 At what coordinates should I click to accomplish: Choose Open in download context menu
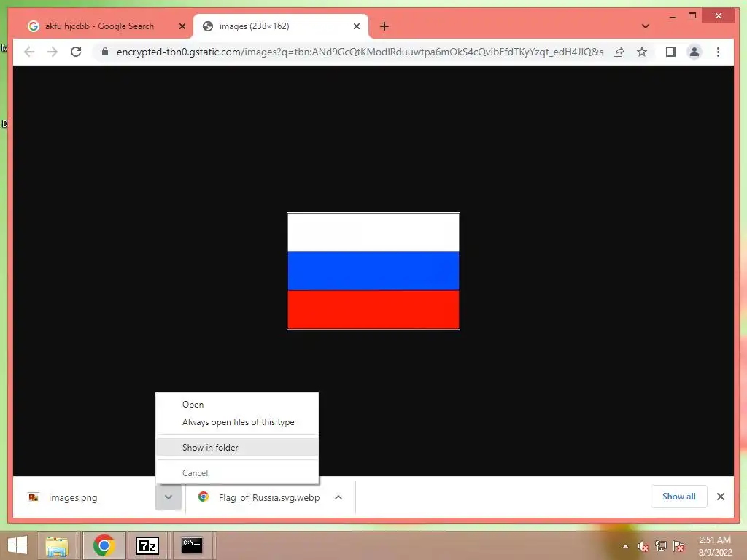point(193,404)
